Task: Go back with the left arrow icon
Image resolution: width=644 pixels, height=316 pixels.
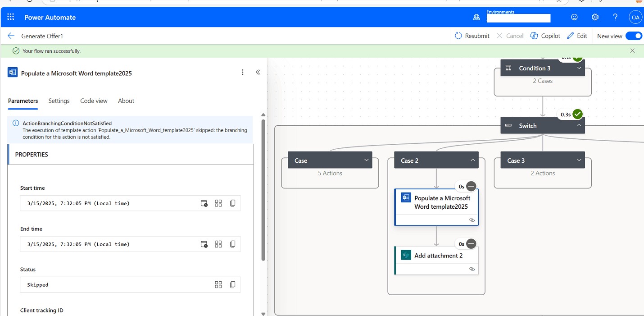Action: tap(11, 36)
